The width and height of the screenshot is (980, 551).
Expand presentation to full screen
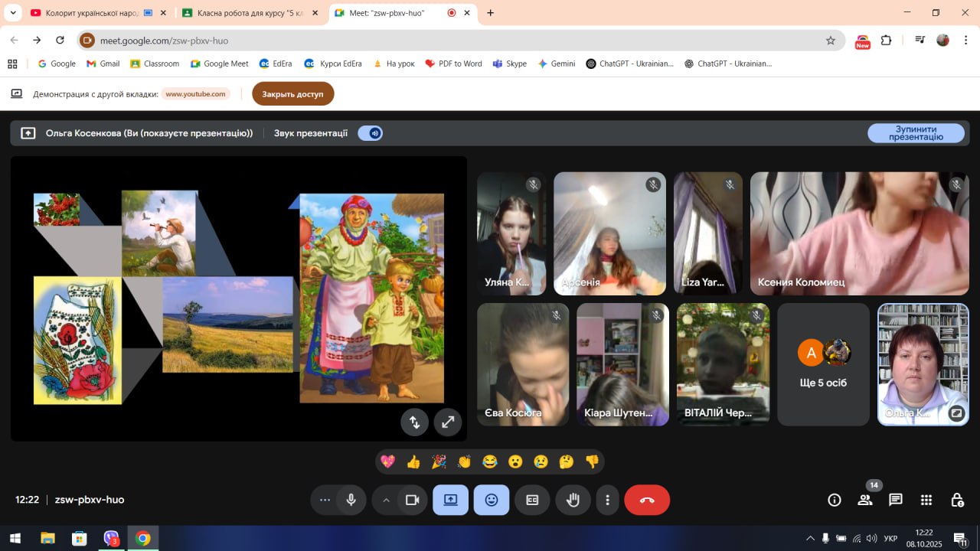[x=448, y=422]
